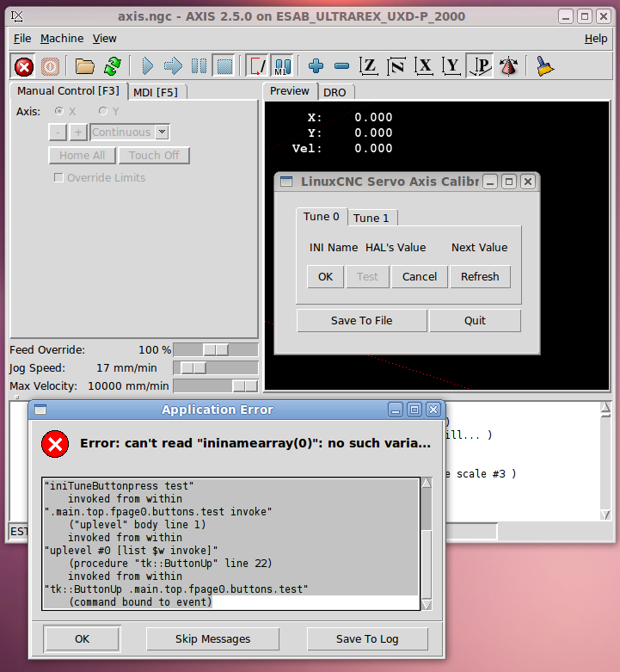Open the View menu
The height and width of the screenshot is (672, 620).
pyautogui.click(x=104, y=39)
